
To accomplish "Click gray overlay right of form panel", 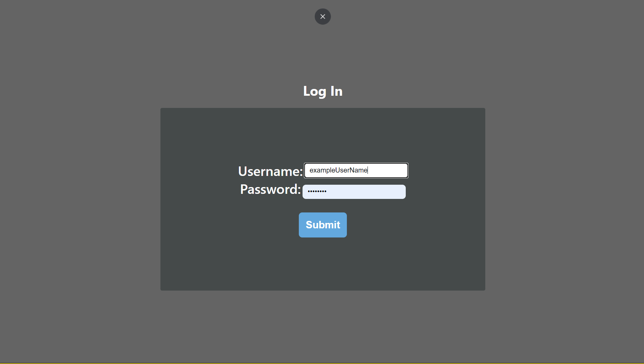I will tap(564, 199).
